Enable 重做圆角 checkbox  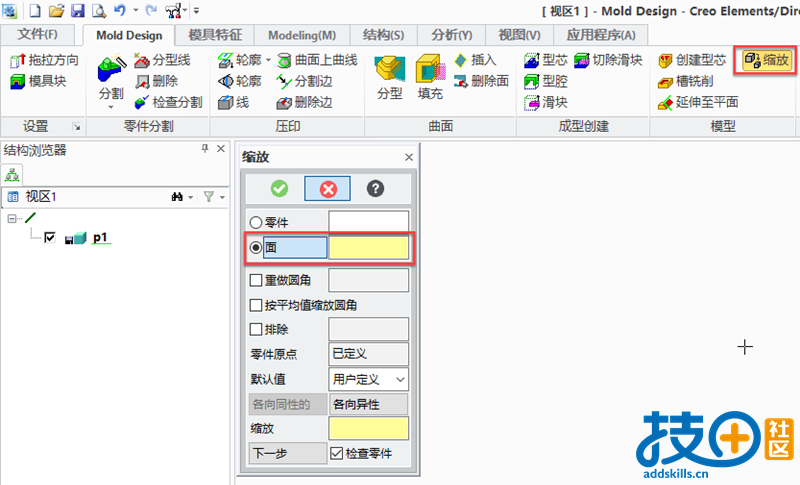click(x=256, y=280)
